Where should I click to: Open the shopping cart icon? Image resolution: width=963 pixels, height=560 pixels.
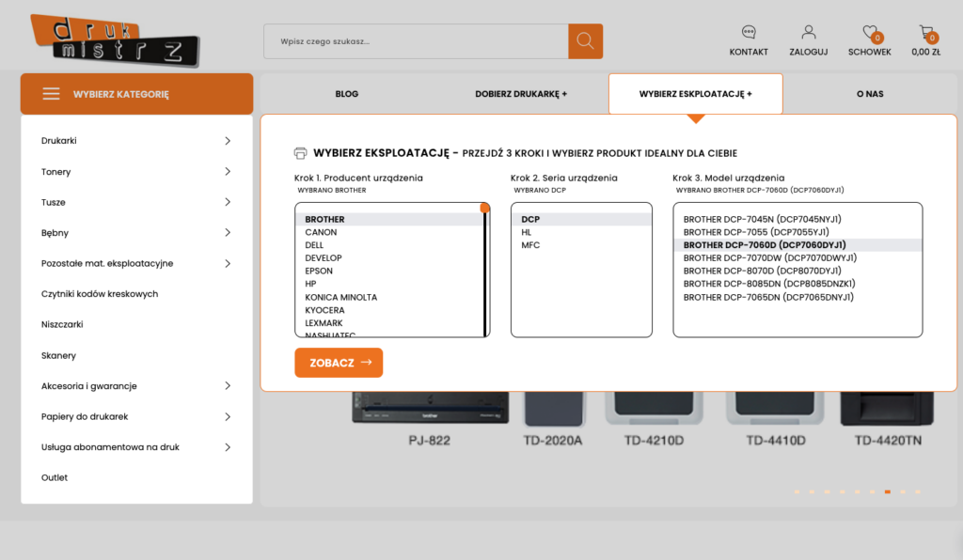(925, 32)
